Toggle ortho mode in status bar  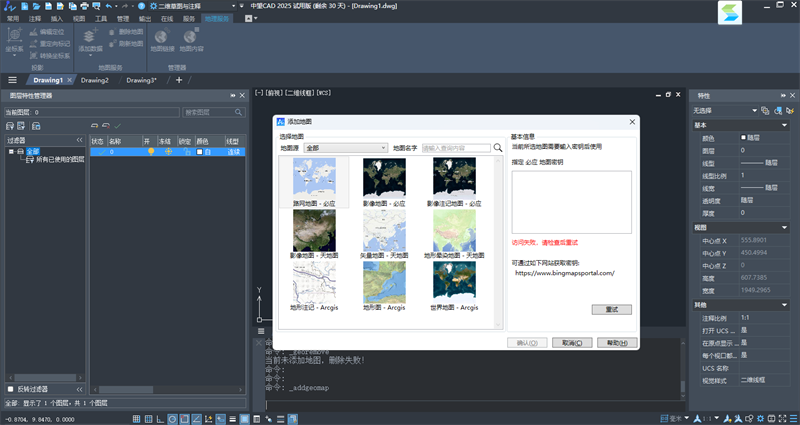tap(160, 419)
